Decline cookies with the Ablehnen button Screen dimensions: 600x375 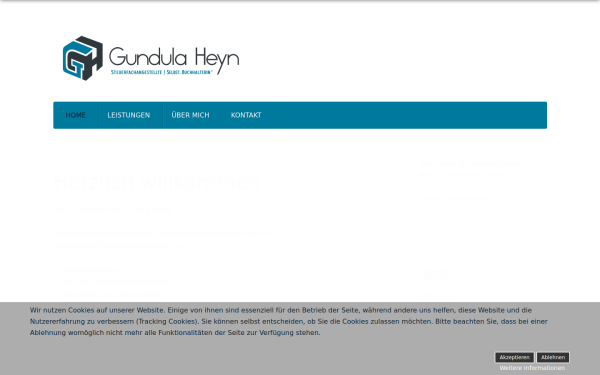pos(553,357)
